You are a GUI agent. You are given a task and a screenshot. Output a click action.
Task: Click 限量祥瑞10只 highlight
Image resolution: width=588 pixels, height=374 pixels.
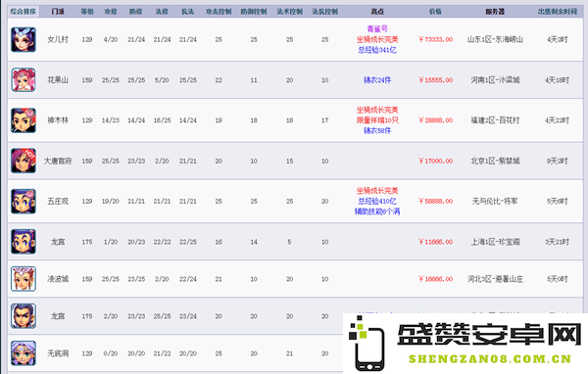pos(377,120)
